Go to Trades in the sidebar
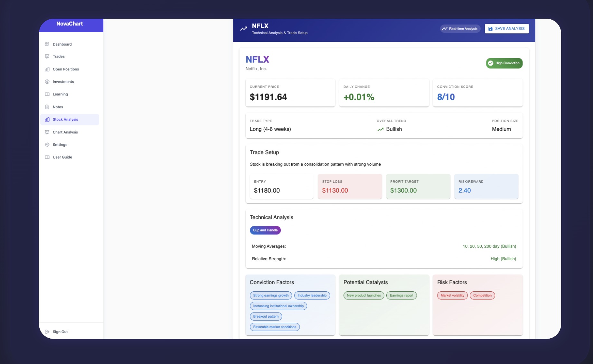This screenshot has height=364, width=593. 70,57
